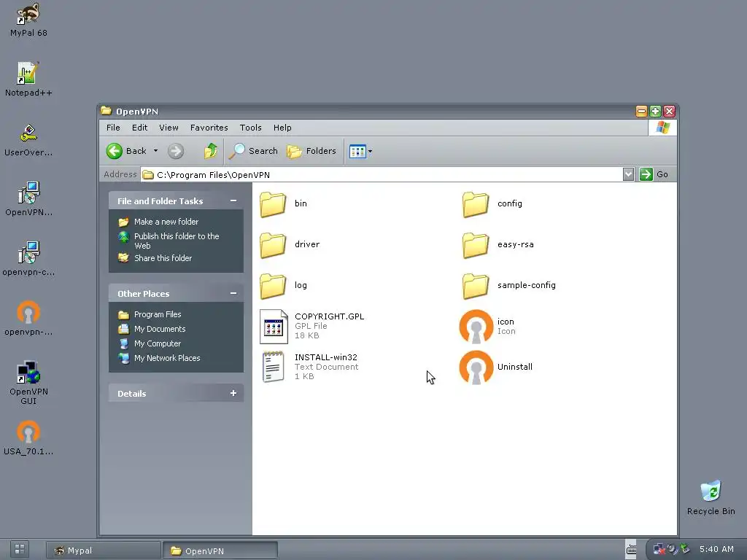This screenshot has height=560, width=747.
Task: Select the icon file with OpenVPN logo
Action: pos(487,326)
